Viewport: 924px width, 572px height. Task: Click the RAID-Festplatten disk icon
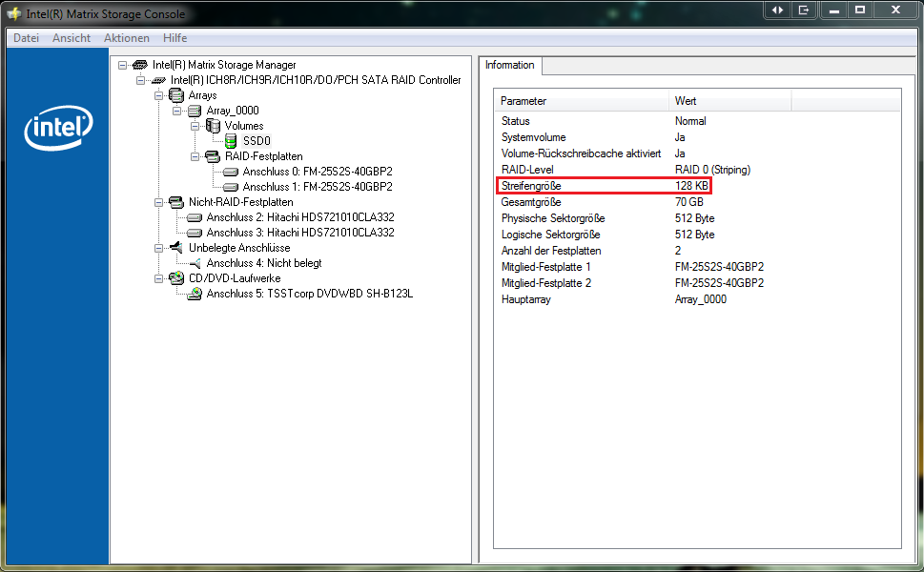point(212,156)
